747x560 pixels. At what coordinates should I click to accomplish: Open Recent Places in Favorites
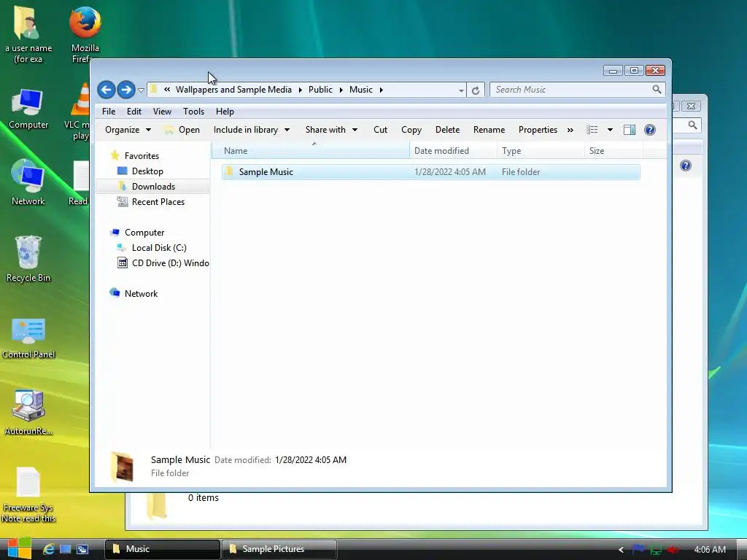158,202
